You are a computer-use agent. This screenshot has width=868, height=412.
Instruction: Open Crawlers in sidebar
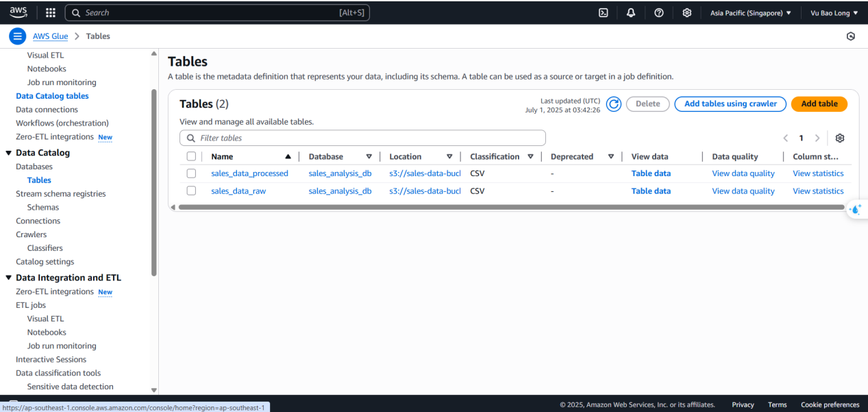coord(32,234)
